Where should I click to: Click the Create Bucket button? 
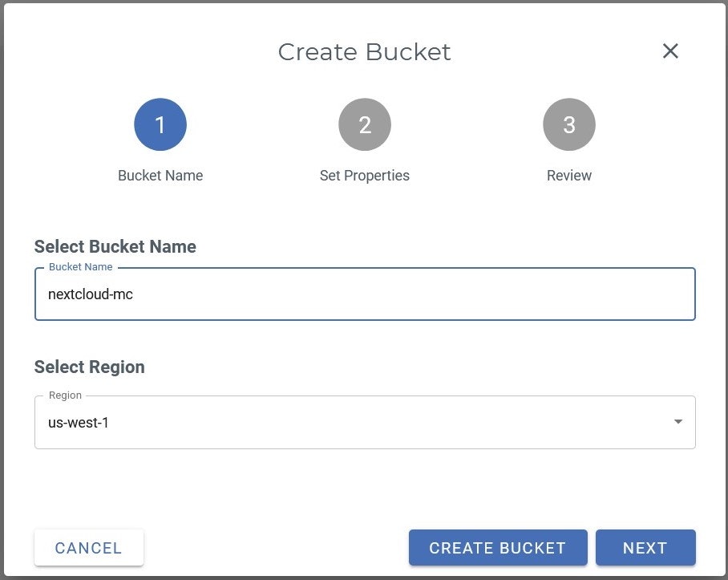click(498, 548)
